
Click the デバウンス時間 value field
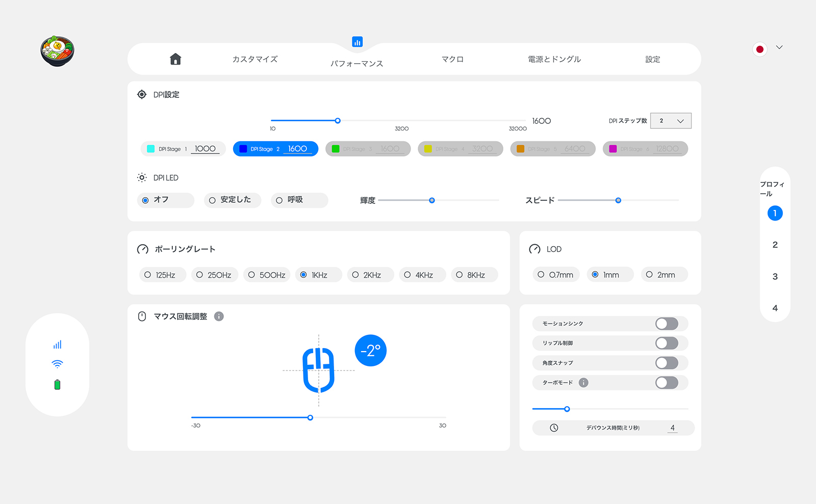click(672, 428)
